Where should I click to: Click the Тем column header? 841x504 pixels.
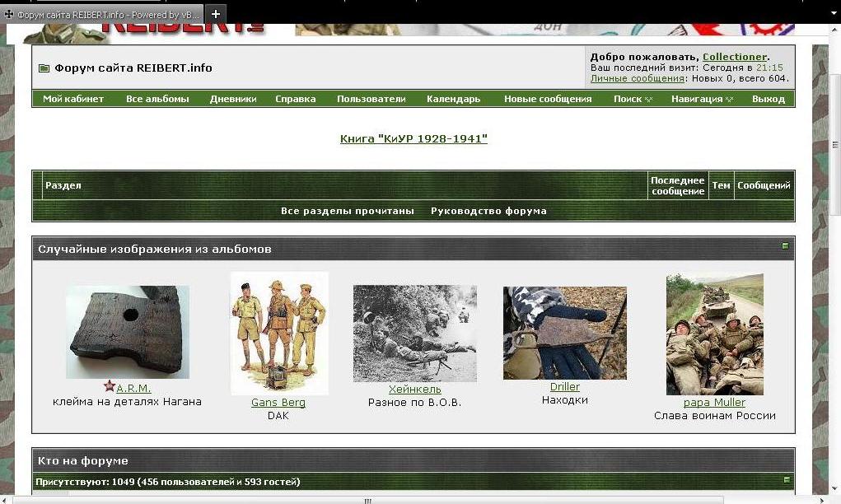[721, 185]
